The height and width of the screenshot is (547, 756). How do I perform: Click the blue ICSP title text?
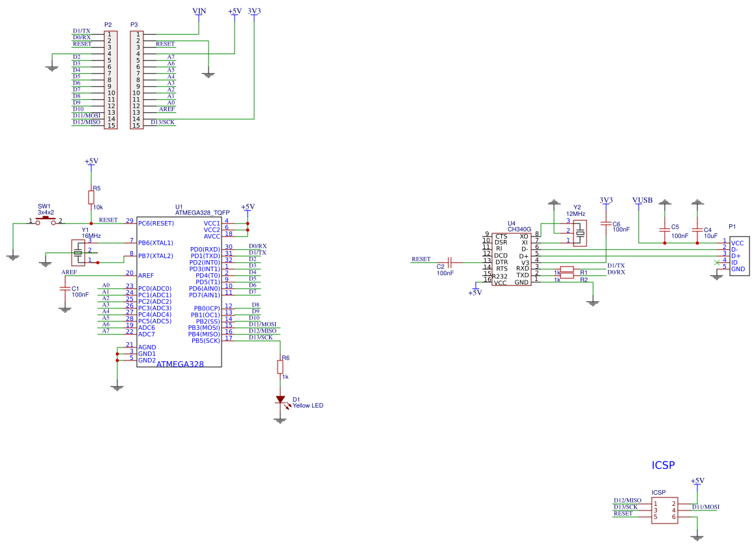[x=663, y=466]
